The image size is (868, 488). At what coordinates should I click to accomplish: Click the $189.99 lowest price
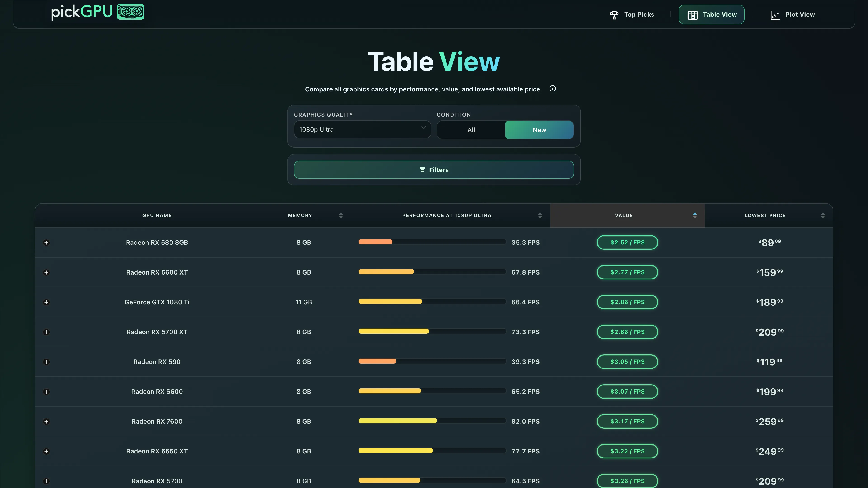click(770, 302)
